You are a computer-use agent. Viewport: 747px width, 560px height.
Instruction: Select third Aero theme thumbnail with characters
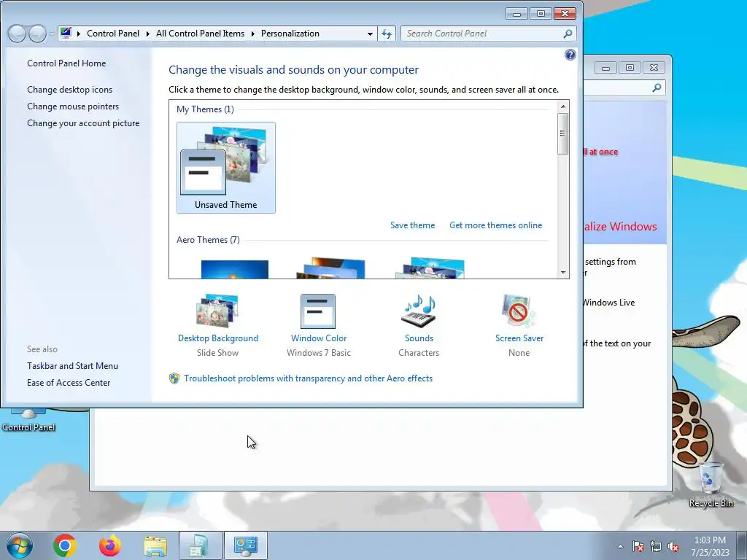(x=430, y=268)
